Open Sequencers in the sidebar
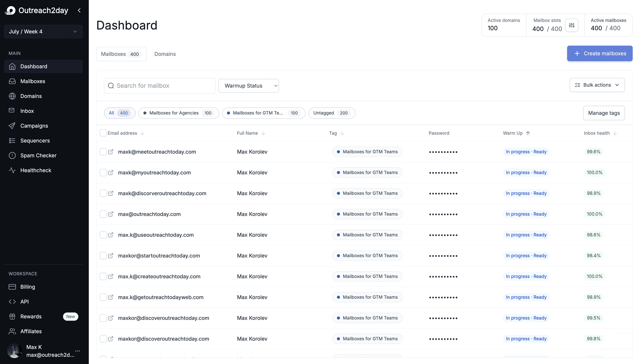Image resolution: width=639 pixels, height=364 pixels. 35,141
